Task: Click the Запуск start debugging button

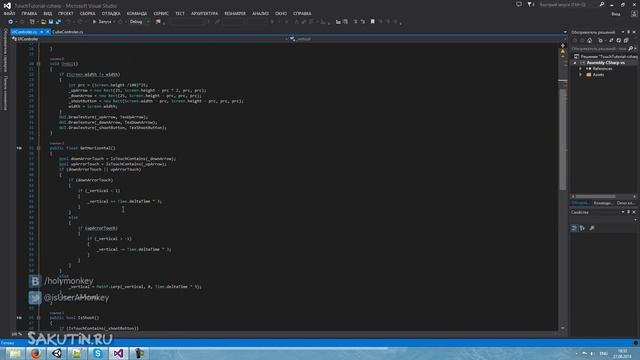Action: [x=102, y=22]
